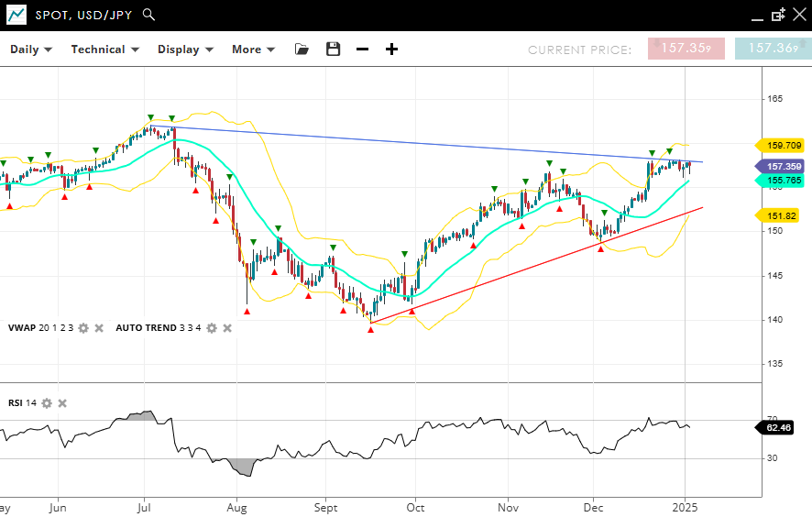Viewport: 812px width, 517px height.
Task: Click the red sell price 157.35
Action: (x=686, y=49)
